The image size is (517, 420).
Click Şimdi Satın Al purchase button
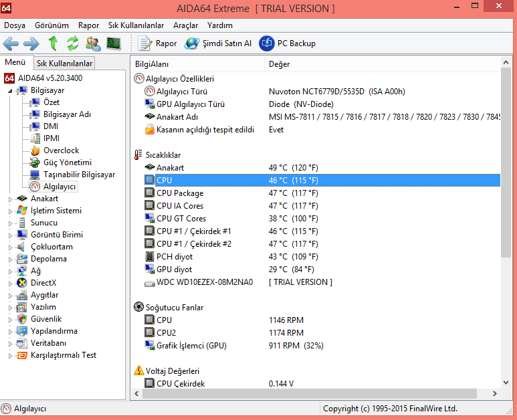218,43
